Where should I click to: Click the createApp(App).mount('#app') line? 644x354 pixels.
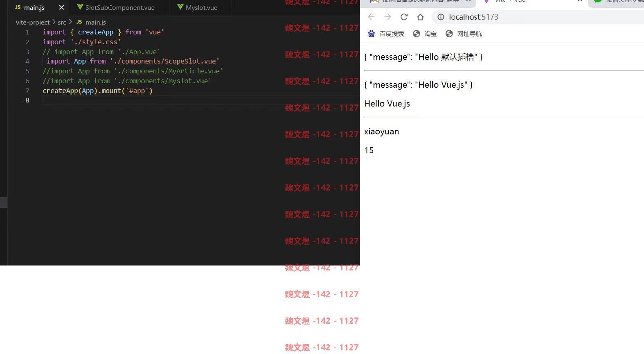click(97, 91)
